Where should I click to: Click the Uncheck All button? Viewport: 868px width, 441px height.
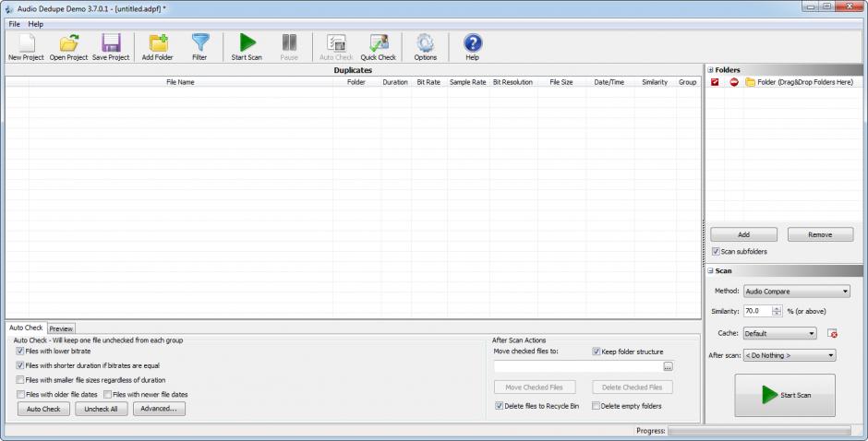tap(101, 409)
